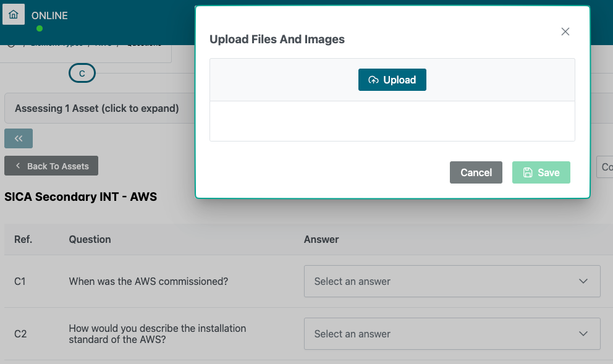Click the floppy disk icon on Save
The height and width of the screenshot is (364, 613).
[528, 172]
